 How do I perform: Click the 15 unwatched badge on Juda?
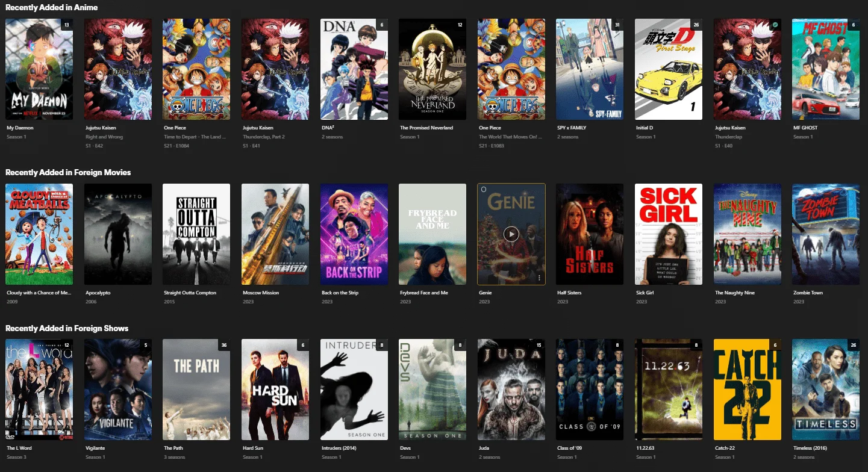point(539,345)
